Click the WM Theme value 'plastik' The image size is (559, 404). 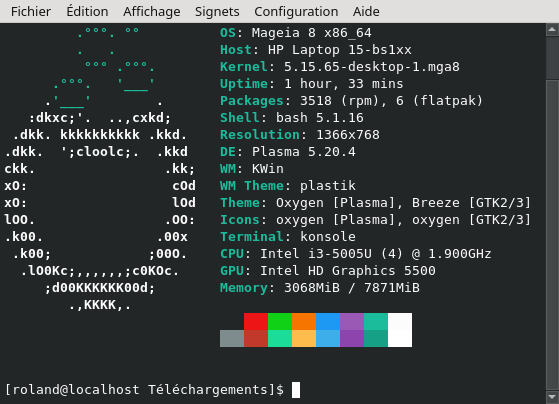[x=328, y=186]
